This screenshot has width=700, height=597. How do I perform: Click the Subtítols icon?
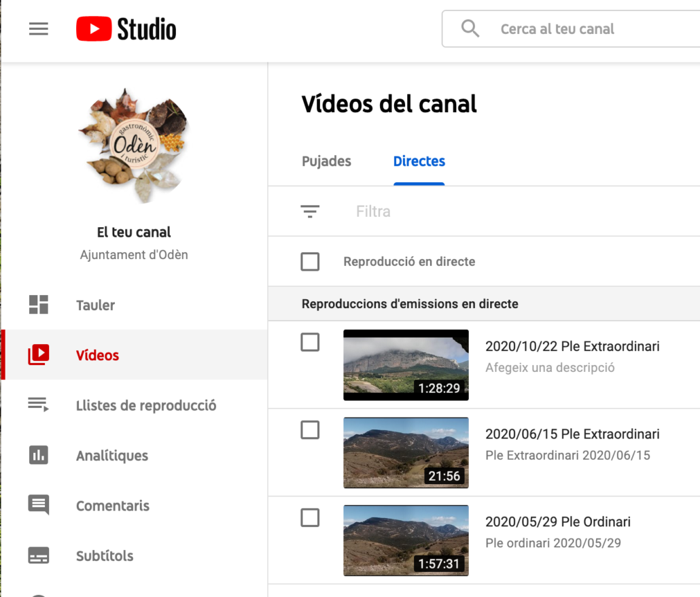(38, 555)
